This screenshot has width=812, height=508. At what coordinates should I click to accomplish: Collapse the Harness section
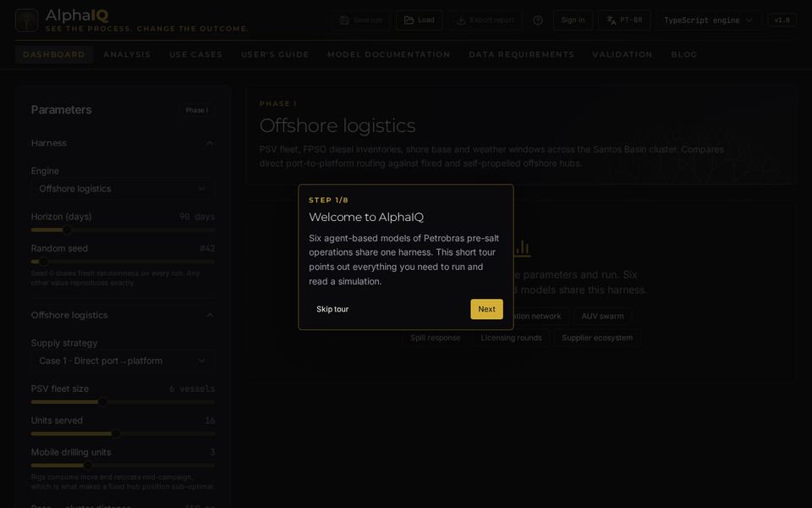(x=123, y=143)
